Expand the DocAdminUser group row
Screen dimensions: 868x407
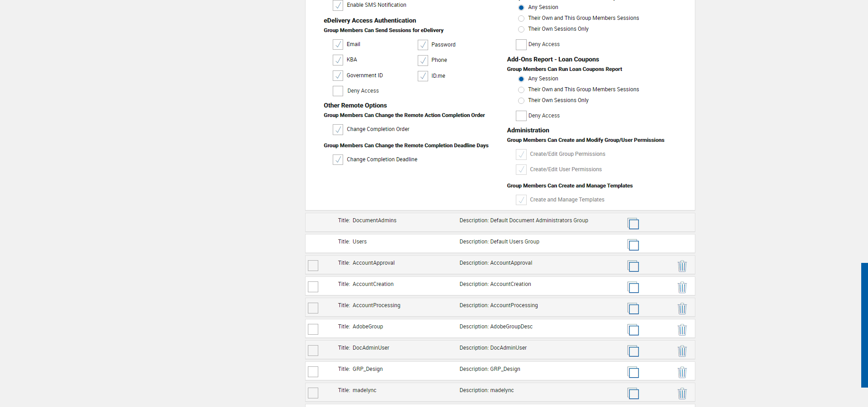(371, 348)
